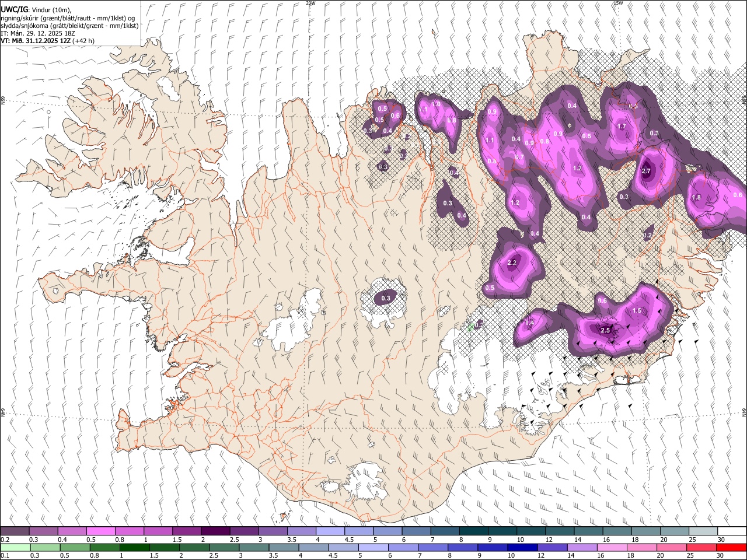Image resolution: width=747 pixels, height=560 pixels.
Task: Click the crimson rain swatch at 25
Action: click(x=701, y=547)
